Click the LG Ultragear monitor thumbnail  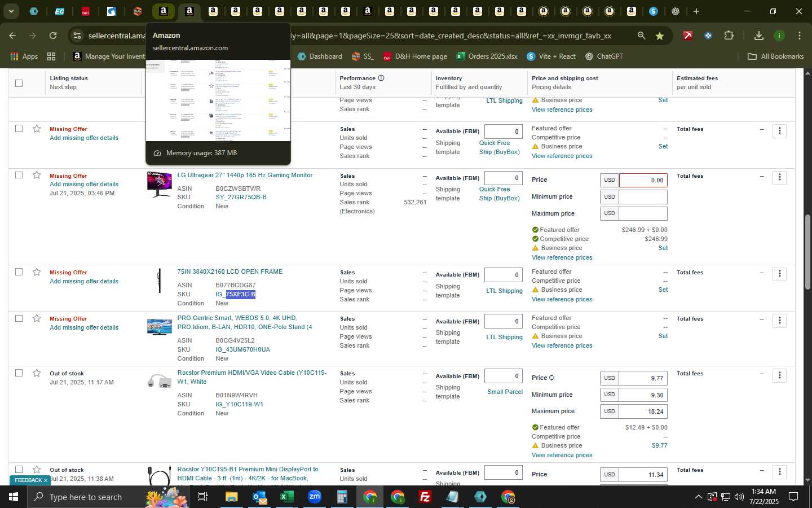[x=159, y=185]
